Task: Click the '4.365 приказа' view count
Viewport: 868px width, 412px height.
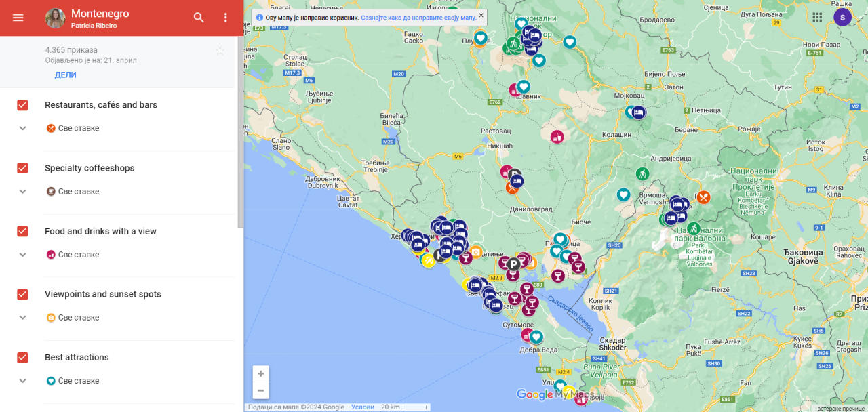Action: [x=71, y=50]
